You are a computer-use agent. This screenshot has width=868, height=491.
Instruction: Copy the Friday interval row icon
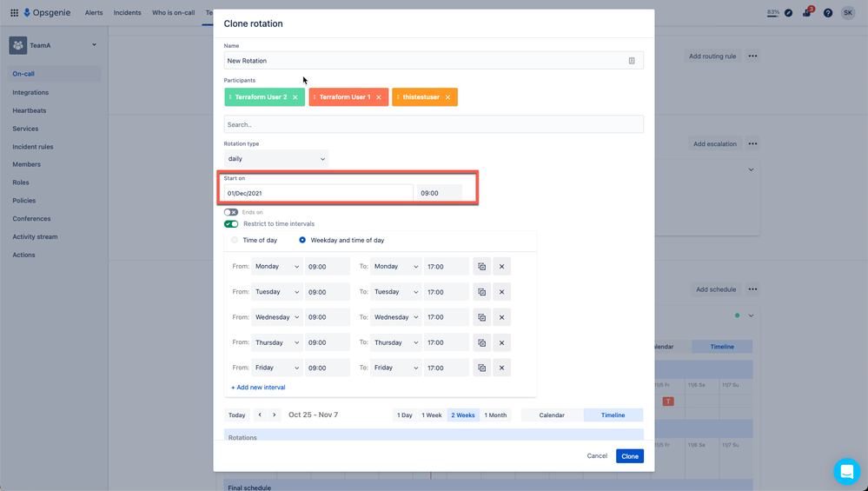click(481, 368)
